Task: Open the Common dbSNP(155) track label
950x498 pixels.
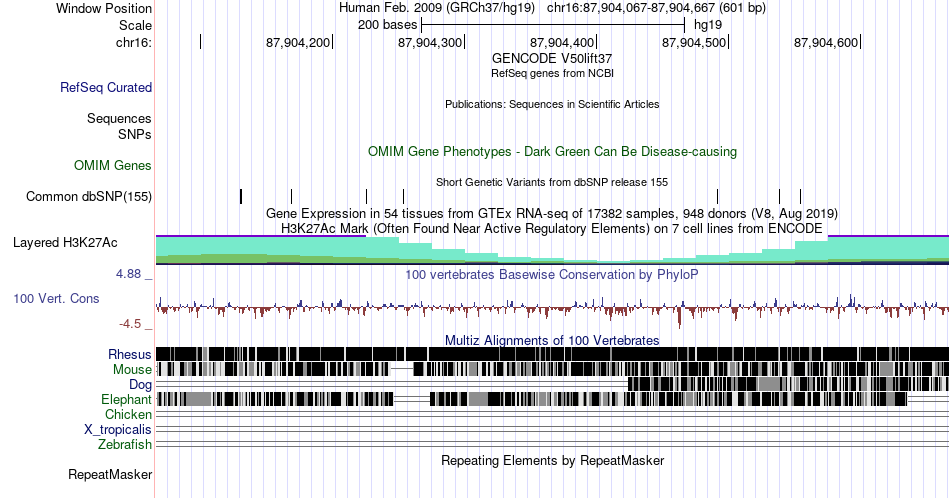Action: (89, 196)
